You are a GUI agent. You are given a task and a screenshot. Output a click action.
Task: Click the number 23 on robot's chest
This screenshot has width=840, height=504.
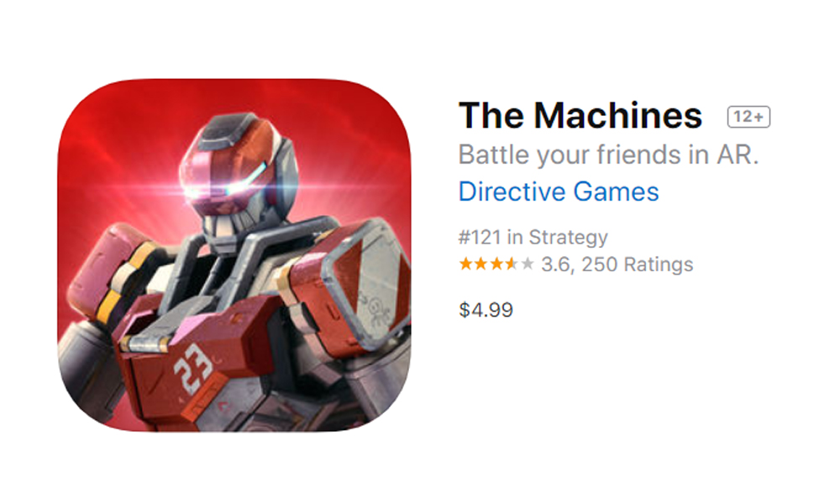click(x=193, y=369)
